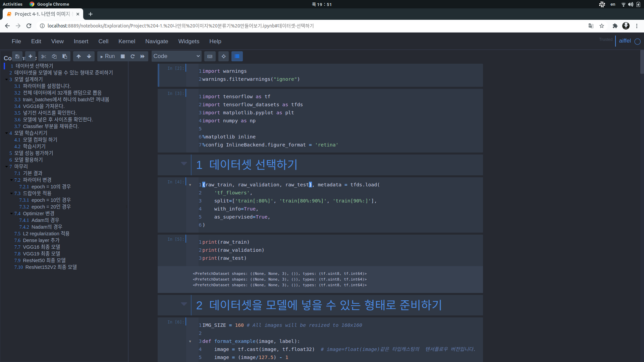The width and height of the screenshot is (644, 362).
Task: Collapse '4 모델 학습시키기' in contents tree
Action: tap(6, 133)
